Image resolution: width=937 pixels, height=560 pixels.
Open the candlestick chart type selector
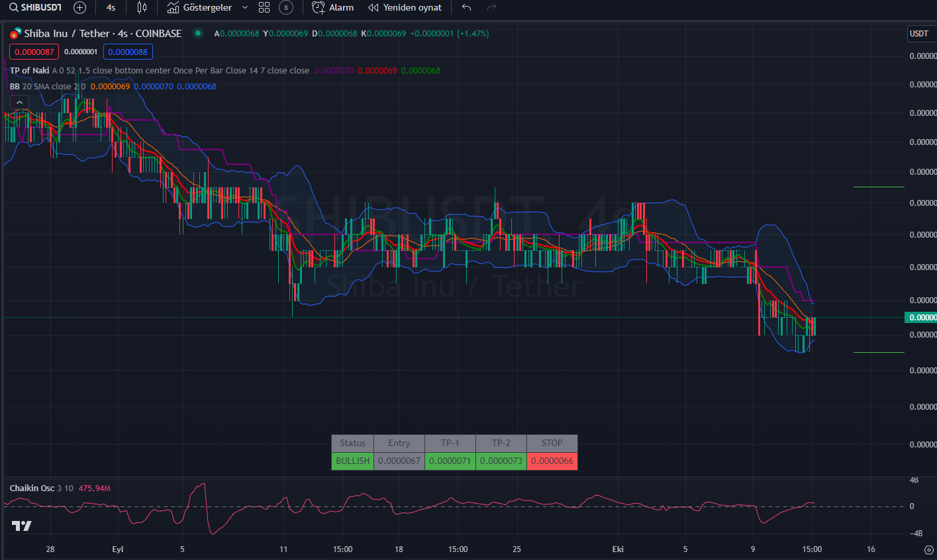coord(141,7)
